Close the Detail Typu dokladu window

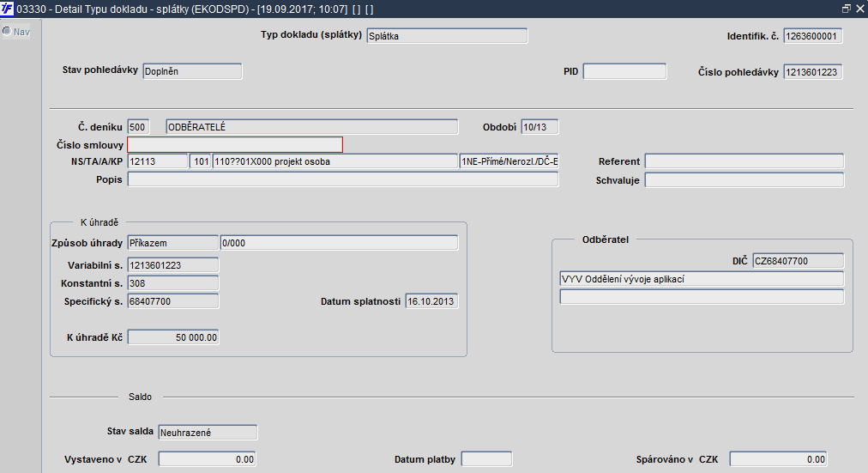[x=860, y=9]
